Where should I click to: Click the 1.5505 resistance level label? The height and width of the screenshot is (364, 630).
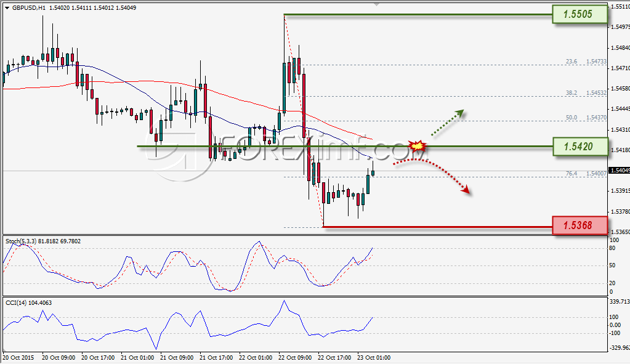pyautogui.click(x=579, y=14)
